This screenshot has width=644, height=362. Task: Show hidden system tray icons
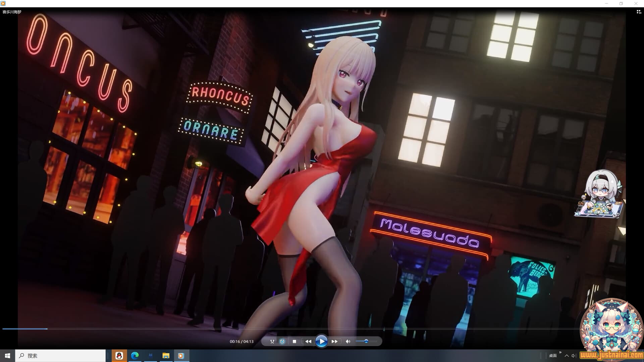tap(567, 356)
